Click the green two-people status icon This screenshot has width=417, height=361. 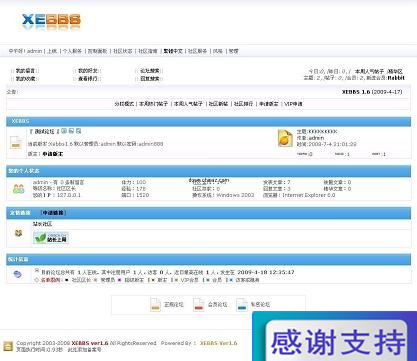click(18, 189)
